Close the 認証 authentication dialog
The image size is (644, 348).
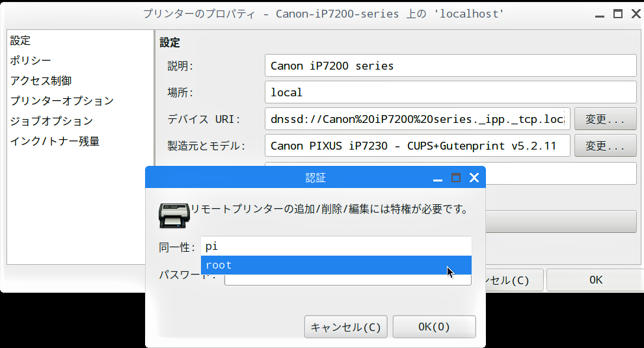pyautogui.click(x=474, y=178)
